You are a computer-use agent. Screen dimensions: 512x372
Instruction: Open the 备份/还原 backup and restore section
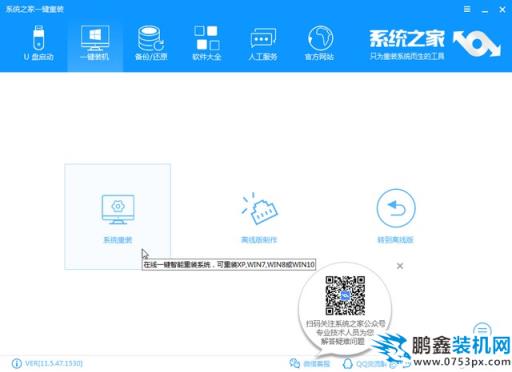[151, 43]
